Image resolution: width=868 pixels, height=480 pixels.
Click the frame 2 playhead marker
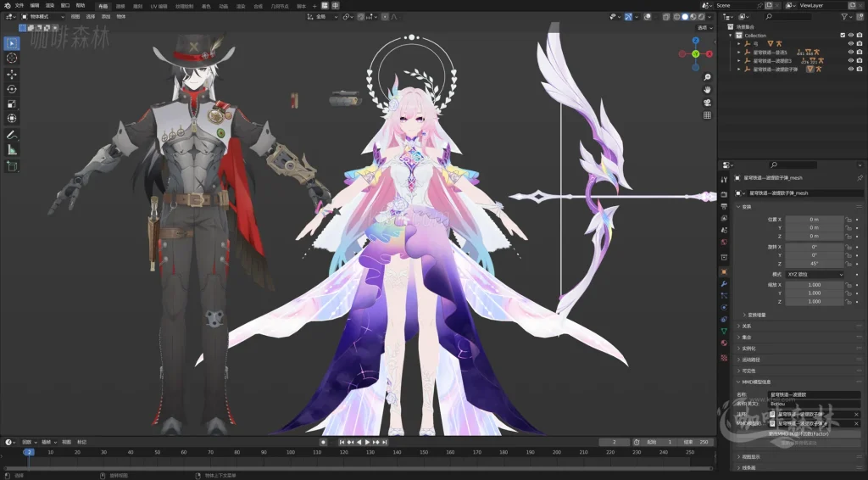pyautogui.click(x=29, y=452)
